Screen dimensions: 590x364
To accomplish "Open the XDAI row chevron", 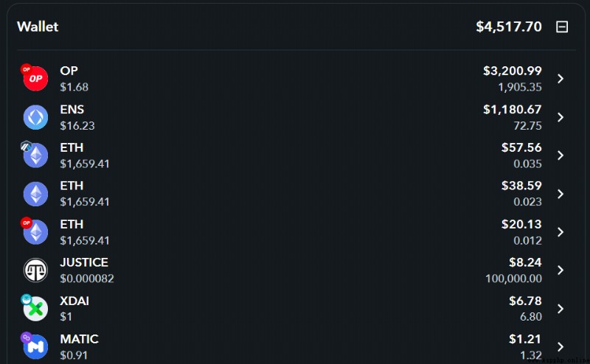I will pyautogui.click(x=560, y=309).
